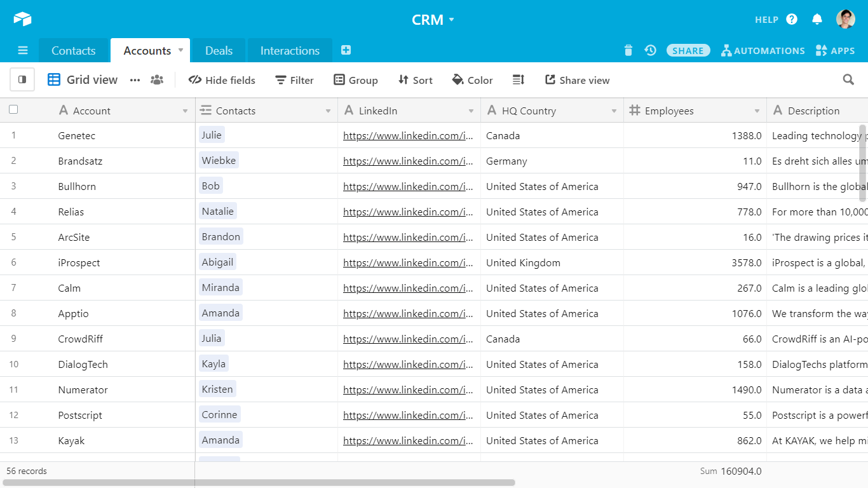Toggle the select all records checkbox
Screen dimensions: 868x488
point(13,110)
